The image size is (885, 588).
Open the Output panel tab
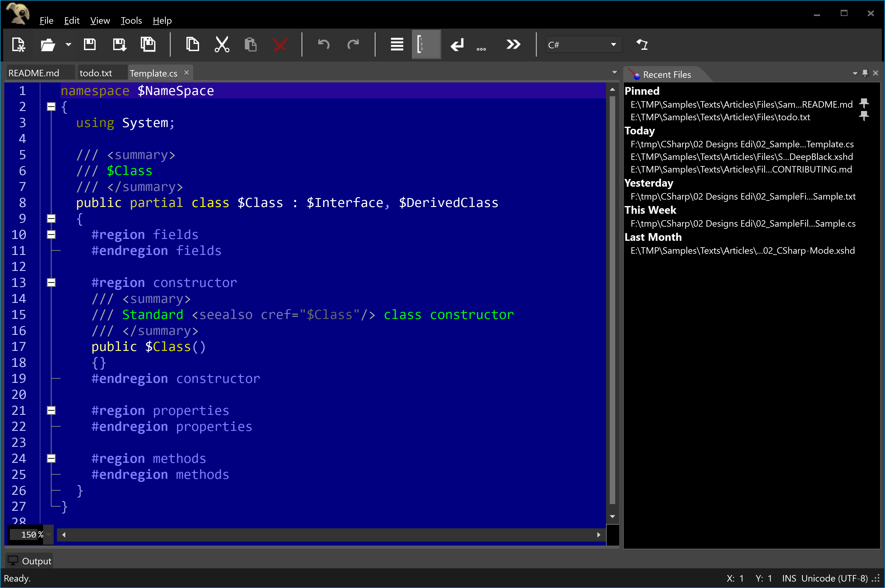(x=29, y=561)
